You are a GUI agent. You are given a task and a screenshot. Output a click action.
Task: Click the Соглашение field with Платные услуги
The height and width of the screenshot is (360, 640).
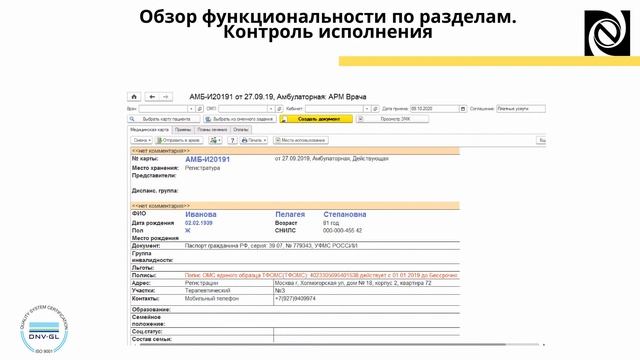coord(521,109)
